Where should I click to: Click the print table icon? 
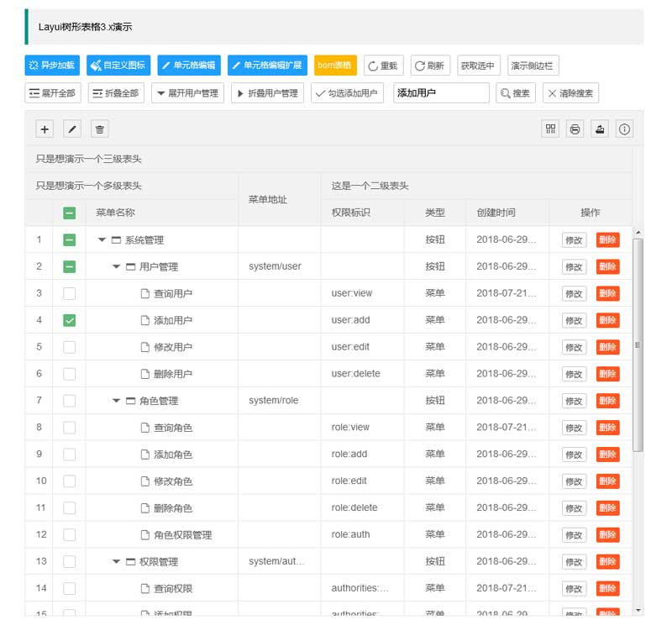tap(575, 129)
